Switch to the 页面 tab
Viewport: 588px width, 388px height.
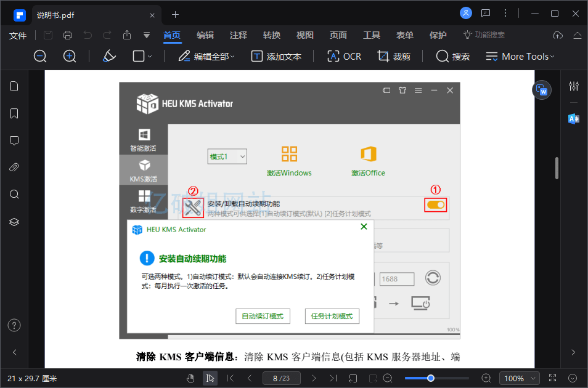338,35
